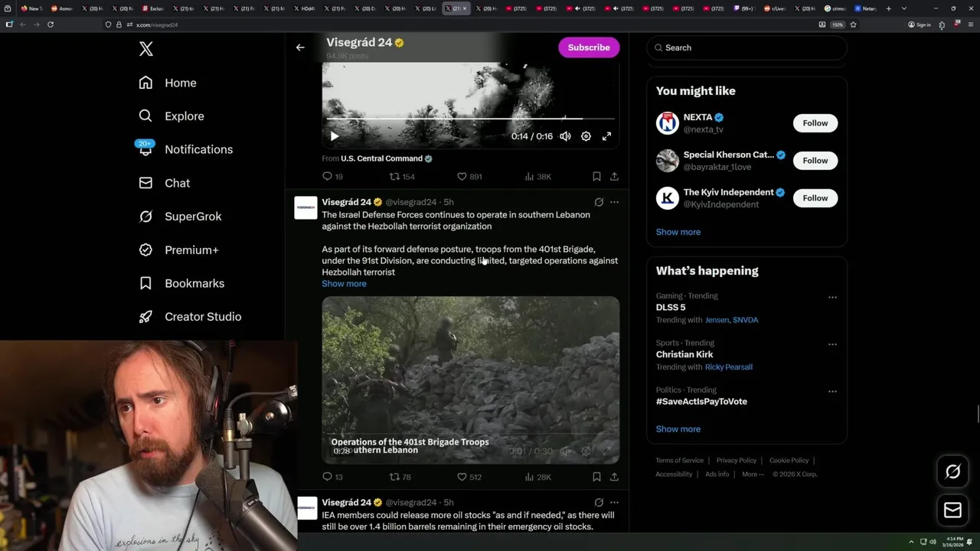Expand Show more on Israel Defense Forces post
Viewport: 980px width, 551px height.
(344, 284)
